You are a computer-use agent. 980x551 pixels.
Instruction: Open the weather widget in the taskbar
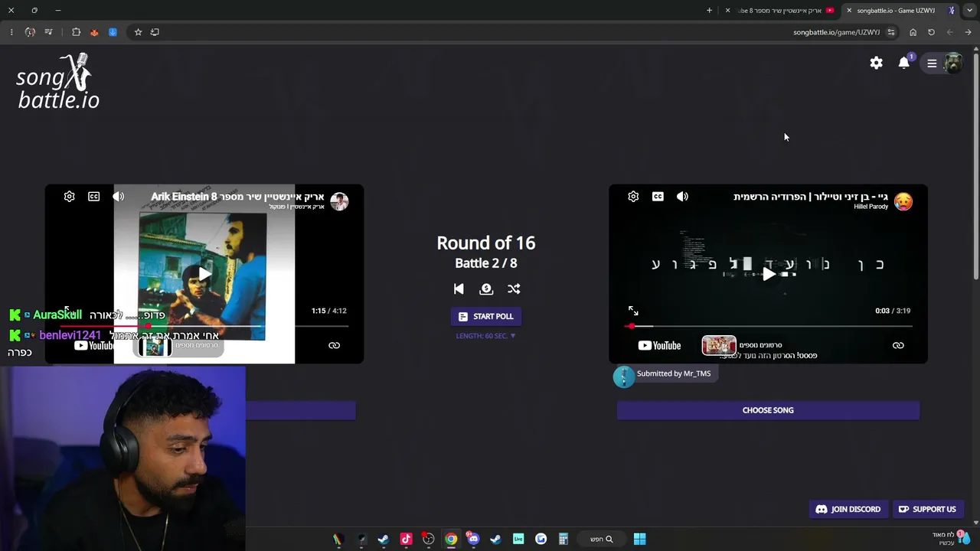950,539
